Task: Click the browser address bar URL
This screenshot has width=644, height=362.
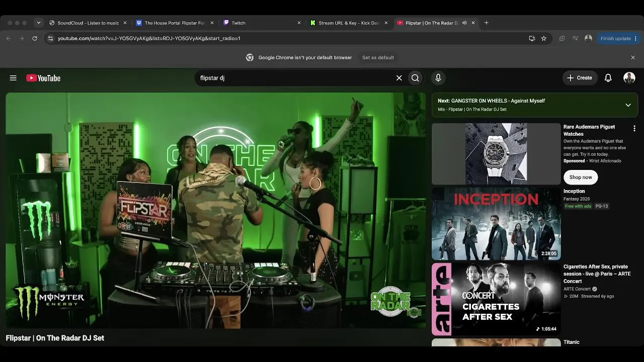Action: (149, 38)
